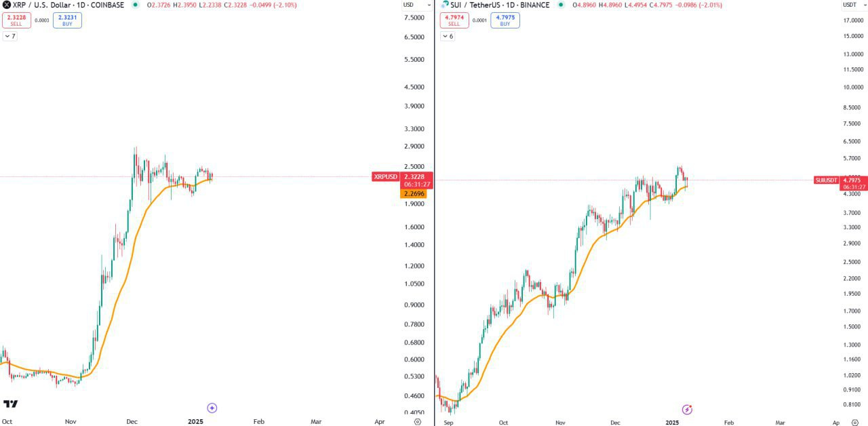The image size is (868, 426).
Task: Click the orange 2.2696 price label on XRP scale
Action: pyautogui.click(x=414, y=193)
